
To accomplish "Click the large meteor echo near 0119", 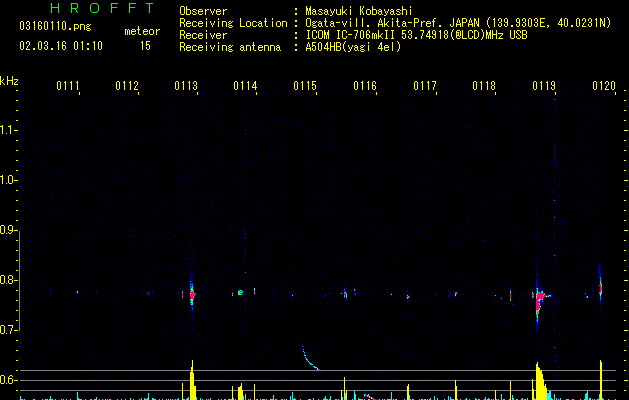I will tap(540, 300).
